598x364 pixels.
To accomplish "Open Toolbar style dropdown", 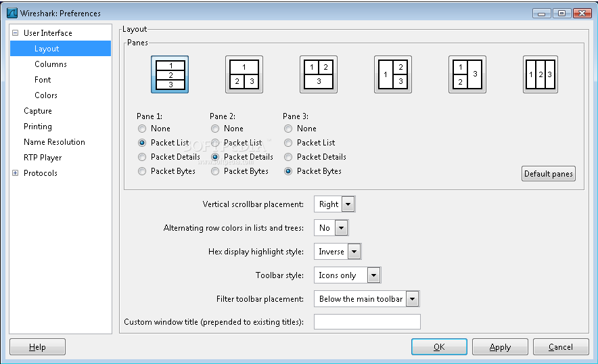I will pyautogui.click(x=348, y=275).
